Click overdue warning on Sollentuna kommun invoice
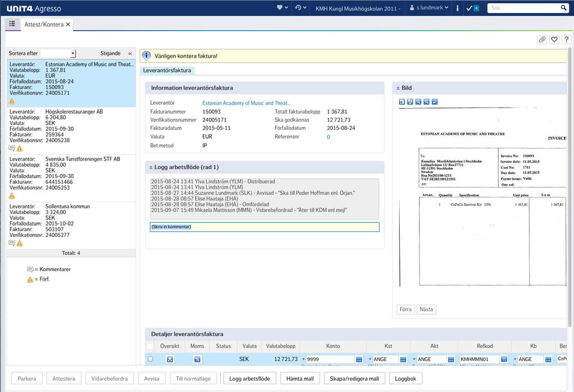This screenshot has height=392, width=574. pos(20,243)
